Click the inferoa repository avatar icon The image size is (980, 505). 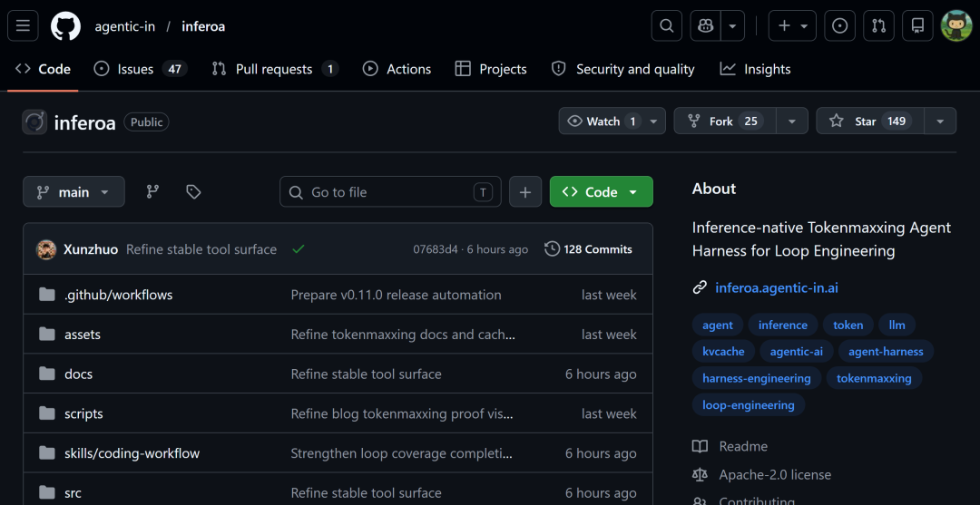point(35,122)
